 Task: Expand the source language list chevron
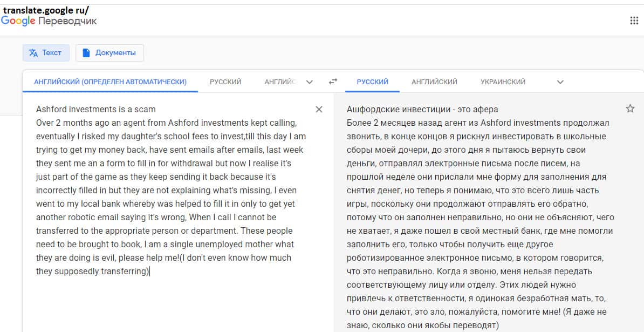(x=310, y=82)
